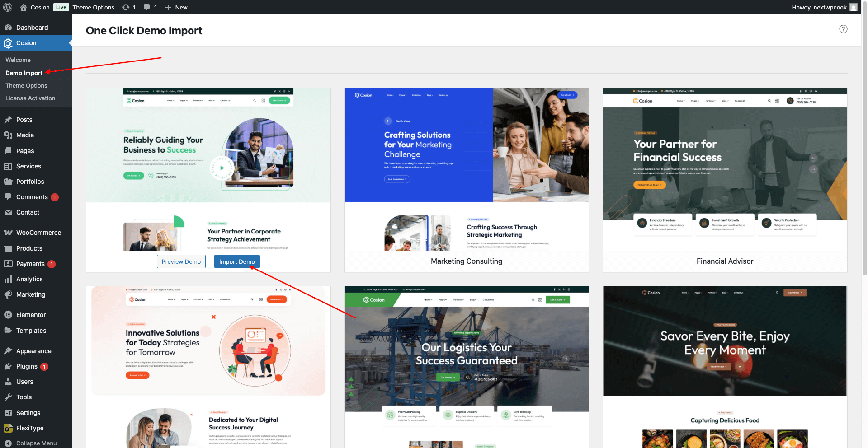Click the Cosion theme logo icon in sidebar
The image size is (868, 448).
8,43
